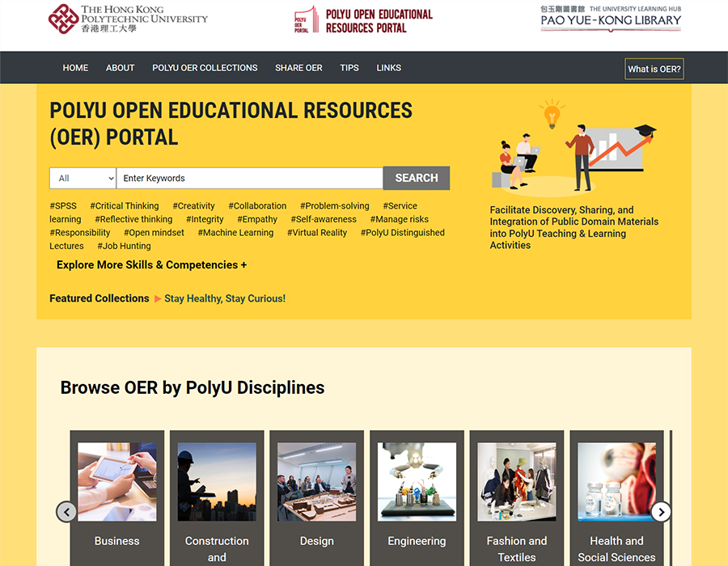This screenshot has height=566, width=728.
Task: Choose the #Open mindset tag
Action: click(154, 233)
